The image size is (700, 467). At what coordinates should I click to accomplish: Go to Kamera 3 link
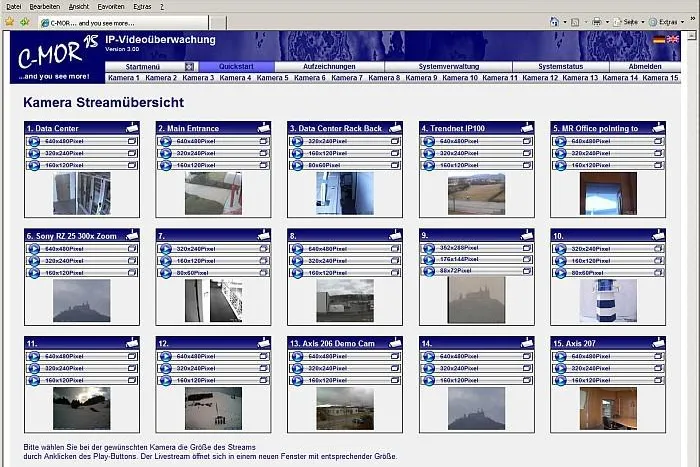coord(198,78)
